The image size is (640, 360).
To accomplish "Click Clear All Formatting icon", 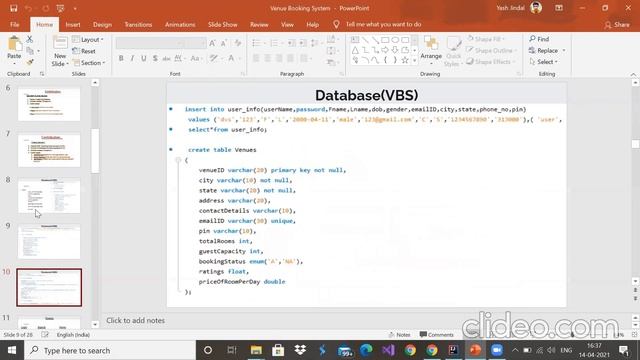I will 238,43.
